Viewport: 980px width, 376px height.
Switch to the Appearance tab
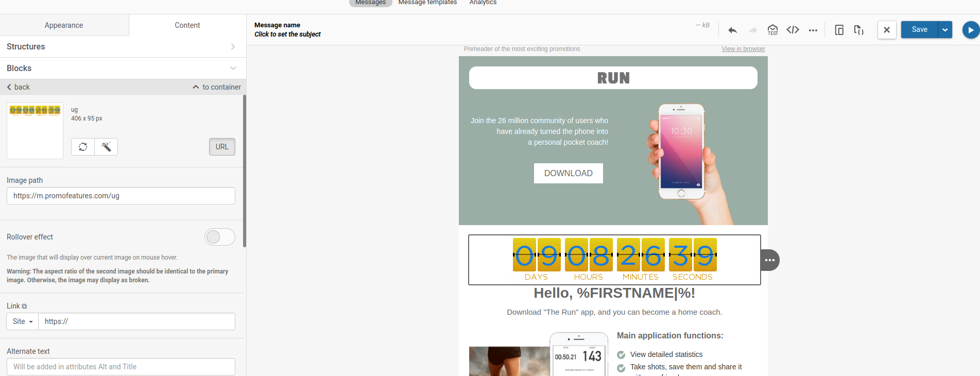click(x=64, y=25)
